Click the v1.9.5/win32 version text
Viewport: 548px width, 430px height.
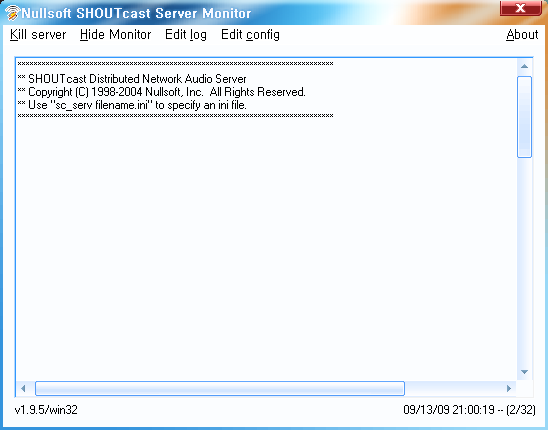pyautogui.click(x=46, y=410)
